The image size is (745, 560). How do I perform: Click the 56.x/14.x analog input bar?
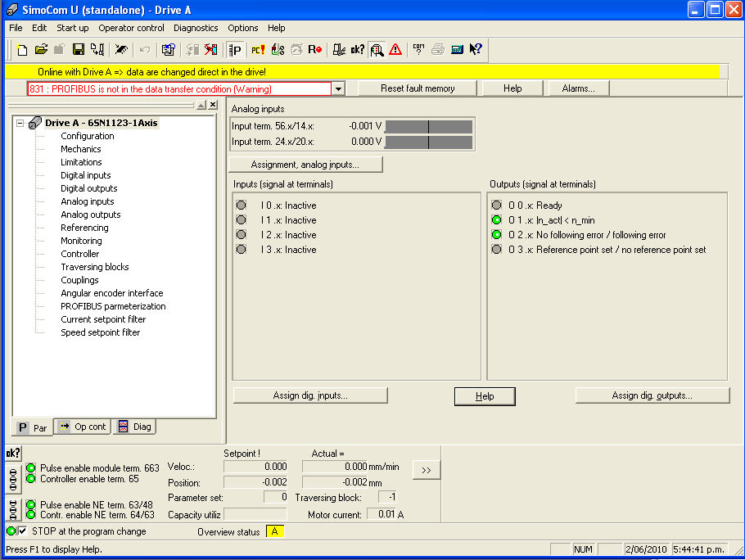pyautogui.click(x=428, y=126)
